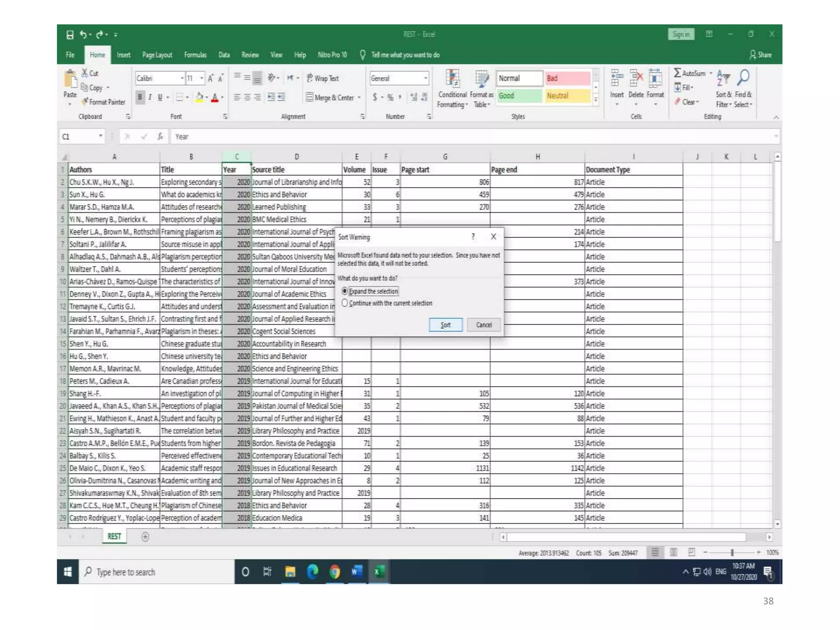This screenshot has height=630, width=840.
Task: Click the Wrap Text icon
Action: (310, 78)
